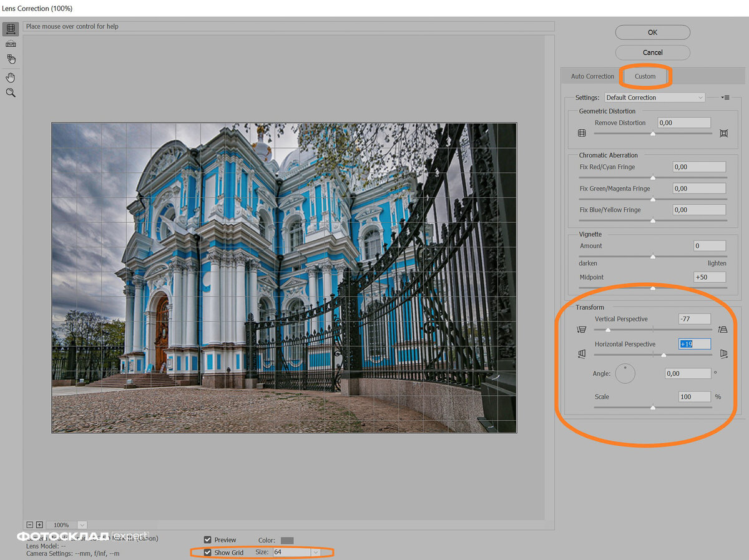Select the Remove Distortion tool
The width and height of the screenshot is (749, 560).
tap(11, 29)
